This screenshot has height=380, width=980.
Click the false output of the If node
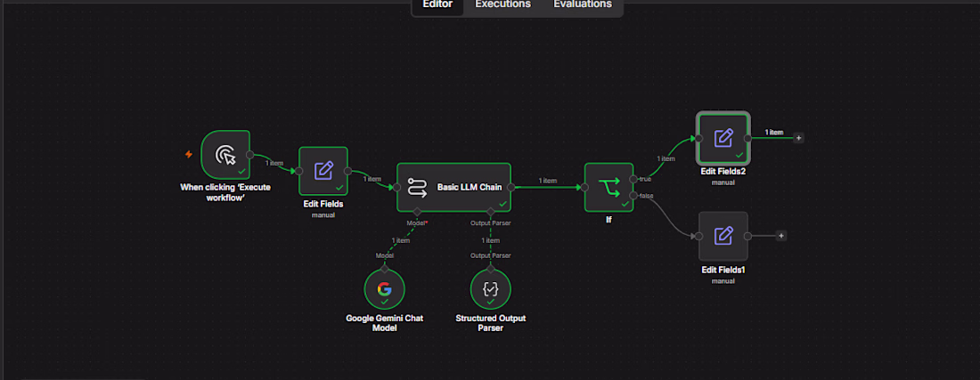633,196
